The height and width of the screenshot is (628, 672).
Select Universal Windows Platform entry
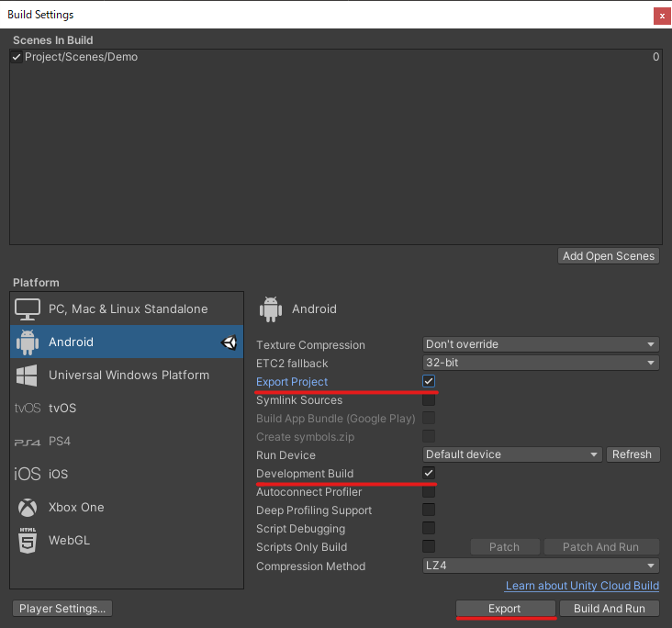coord(127,376)
